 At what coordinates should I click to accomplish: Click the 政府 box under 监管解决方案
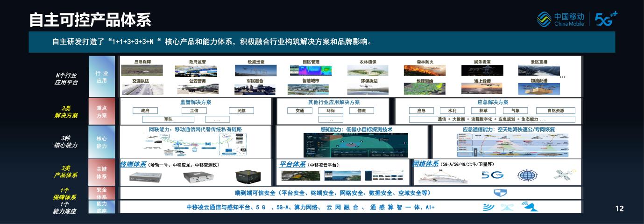tap(145, 111)
